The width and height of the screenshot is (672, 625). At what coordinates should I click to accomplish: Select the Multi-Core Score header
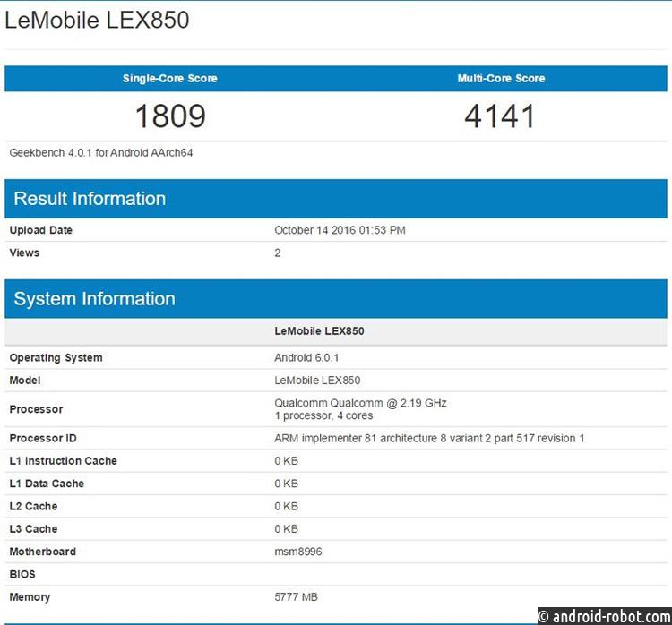[501, 79]
